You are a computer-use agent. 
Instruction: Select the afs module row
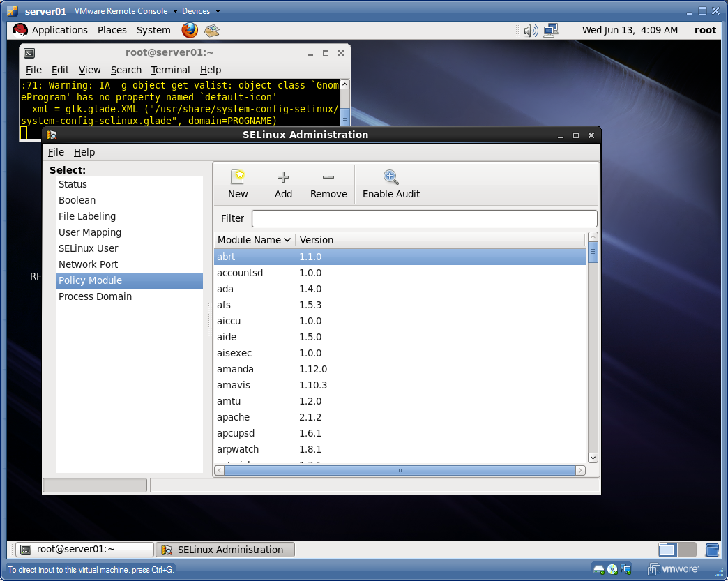[400, 305]
